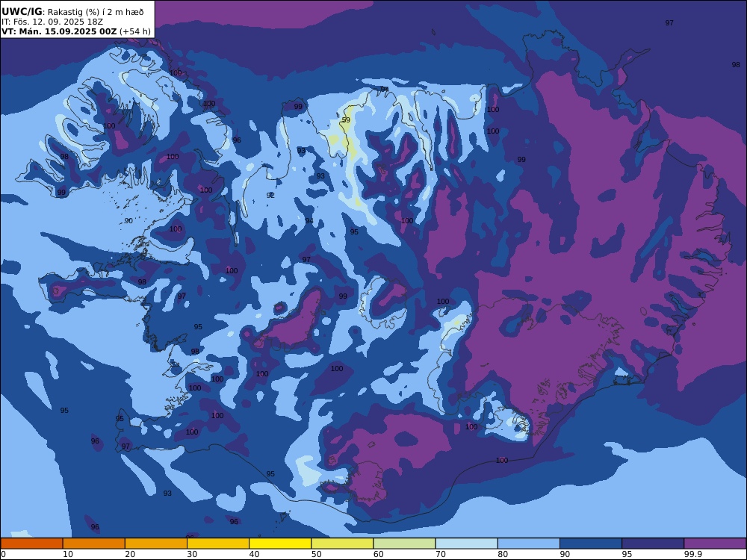The height and width of the screenshot is (560, 747).
Task: Pick the pale blue 70–80 legend swatch
Action: pos(466,544)
